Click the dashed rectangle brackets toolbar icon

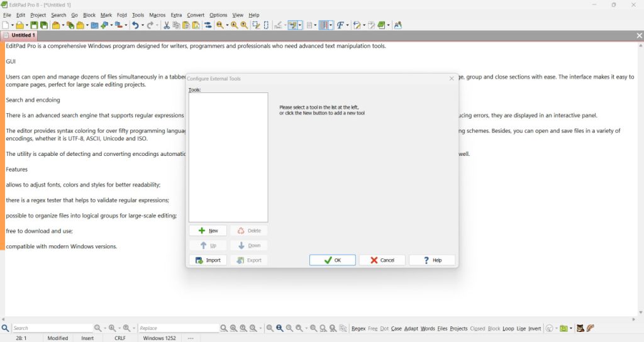(x=266, y=25)
